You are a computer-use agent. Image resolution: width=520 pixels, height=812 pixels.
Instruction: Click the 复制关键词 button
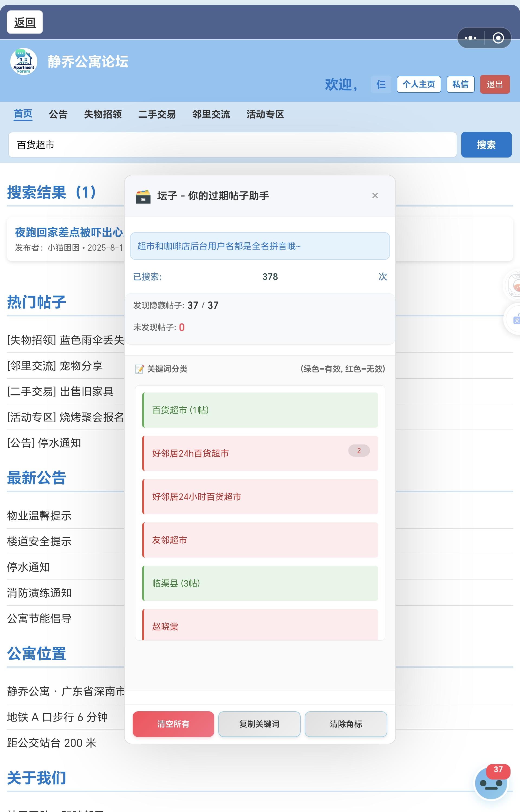coord(259,724)
